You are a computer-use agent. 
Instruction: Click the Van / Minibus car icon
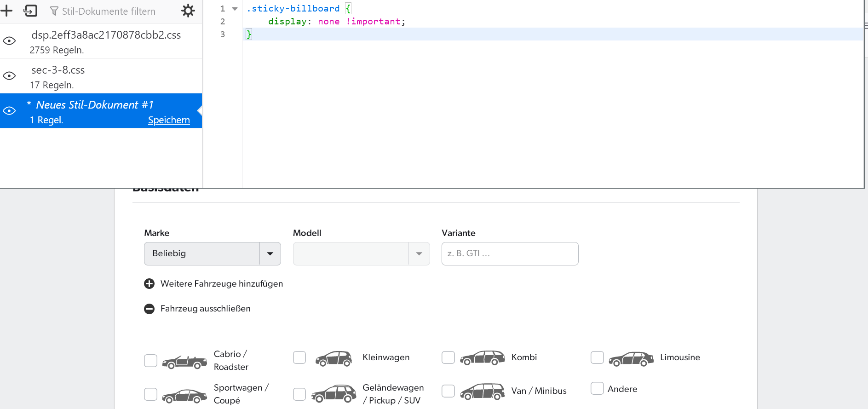pyautogui.click(x=482, y=392)
